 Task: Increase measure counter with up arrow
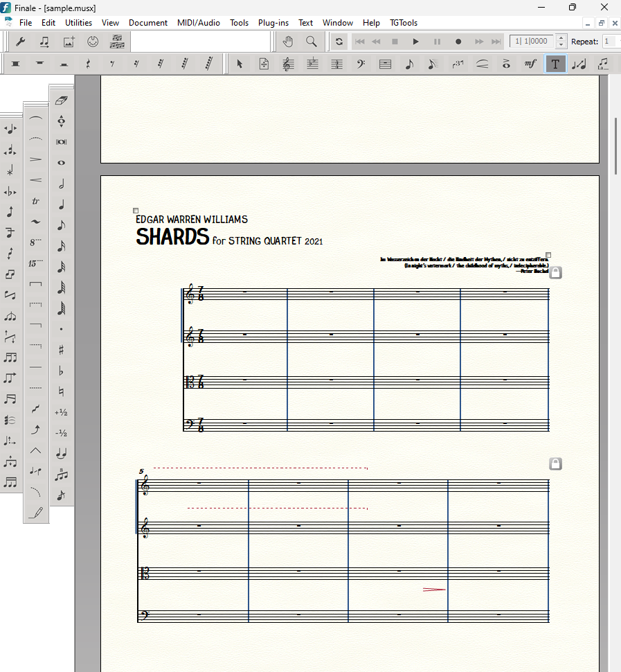[x=561, y=38]
